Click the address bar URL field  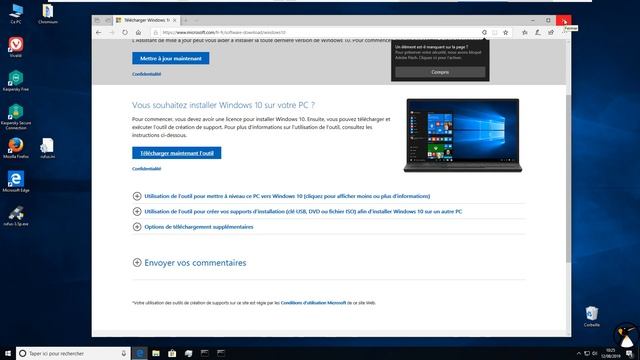[316, 32]
